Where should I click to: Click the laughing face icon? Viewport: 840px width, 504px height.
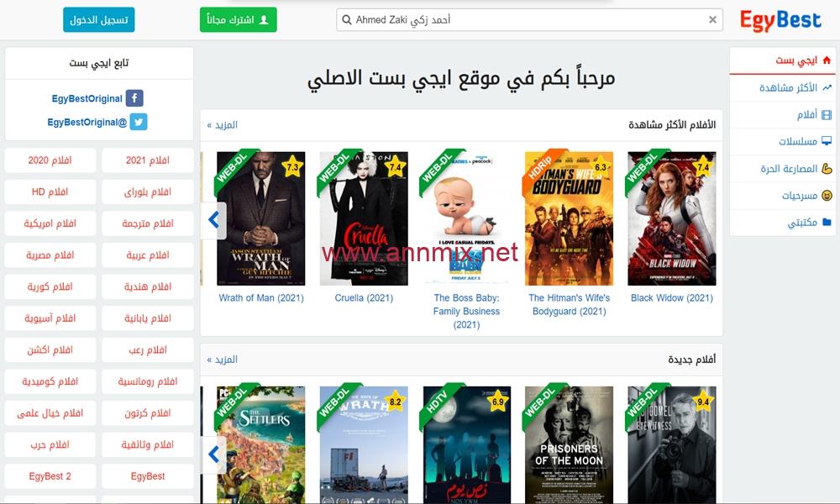point(827,196)
